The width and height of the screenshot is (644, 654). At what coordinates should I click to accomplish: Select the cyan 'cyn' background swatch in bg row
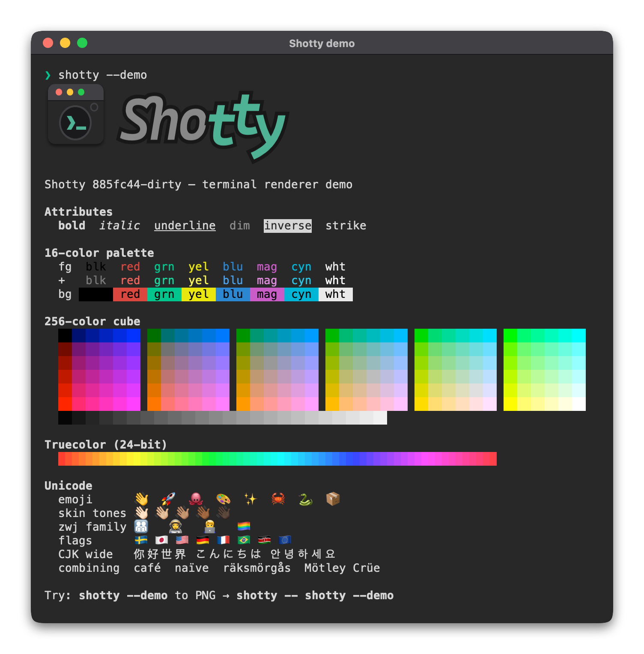pos(301,294)
